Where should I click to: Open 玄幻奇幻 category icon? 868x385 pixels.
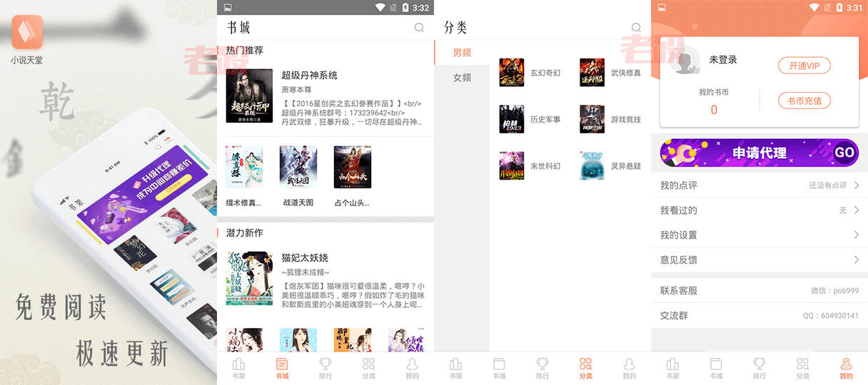pyautogui.click(x=512, y=73)
